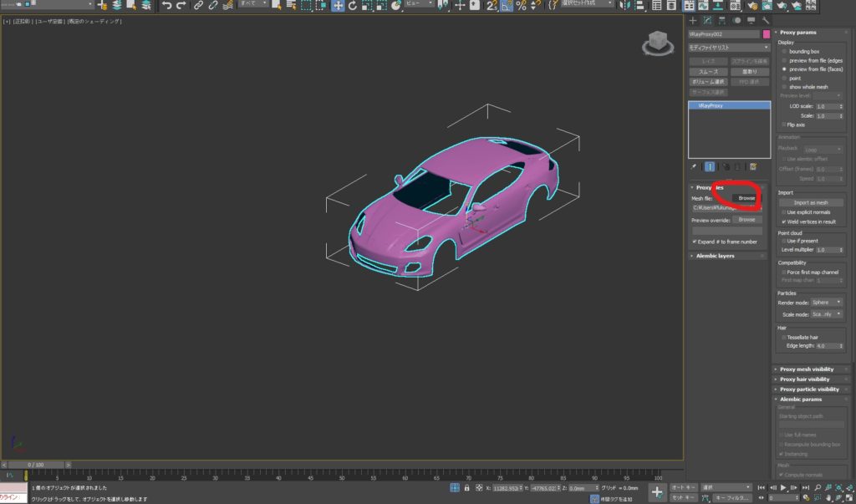Screen dimensions: 856x504
Task: Click the Redo arrow in the toolbar
Action: (181, 6)
